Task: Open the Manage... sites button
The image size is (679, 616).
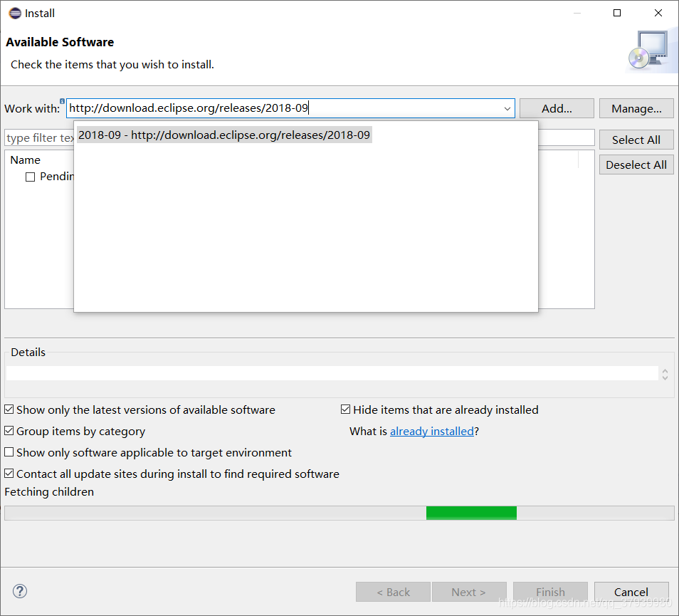Action: point(636,108)
